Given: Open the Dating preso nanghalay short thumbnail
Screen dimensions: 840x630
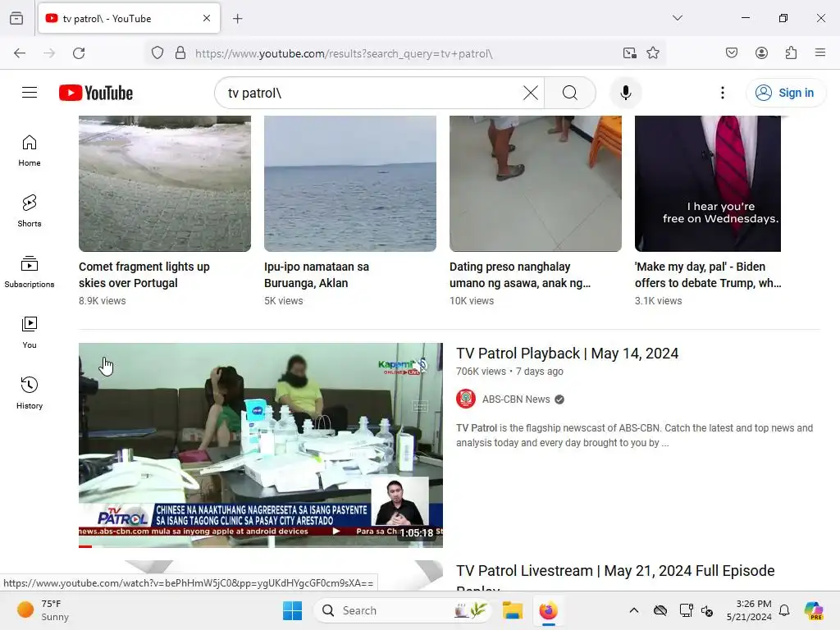Looking at the screenshot, I should (536, 183).
